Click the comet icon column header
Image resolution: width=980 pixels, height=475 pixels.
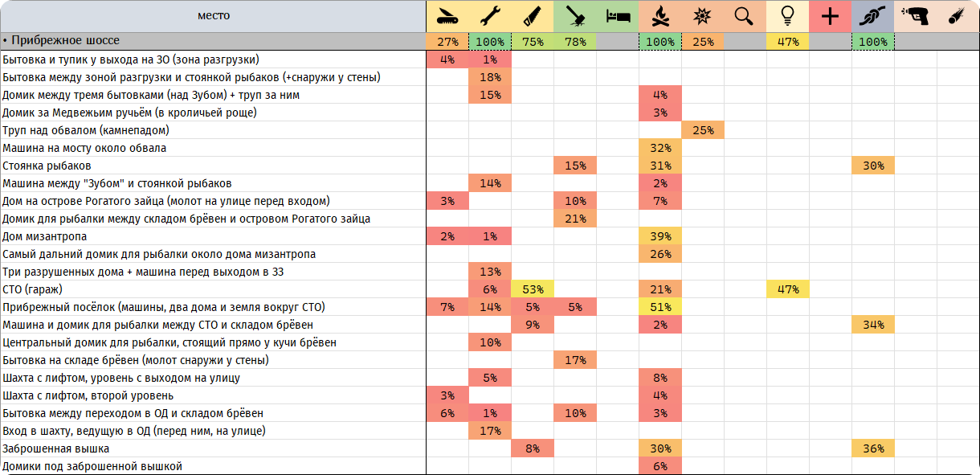[x=958, y=16]
